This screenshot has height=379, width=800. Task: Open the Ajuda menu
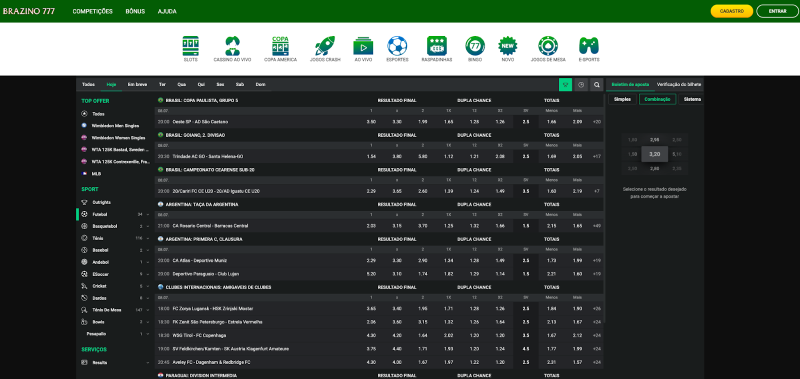167,11
